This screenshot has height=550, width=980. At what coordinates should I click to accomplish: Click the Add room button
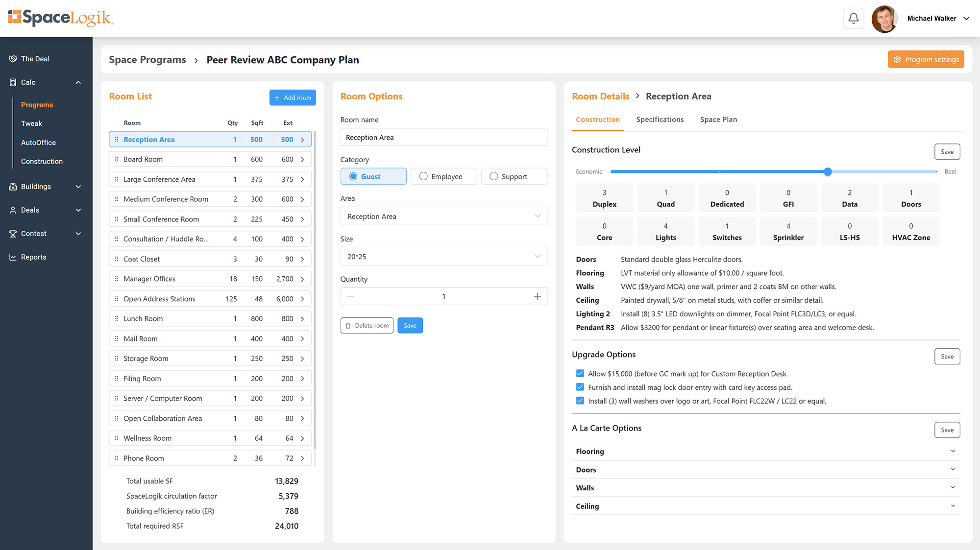click(x=293, y=97)
